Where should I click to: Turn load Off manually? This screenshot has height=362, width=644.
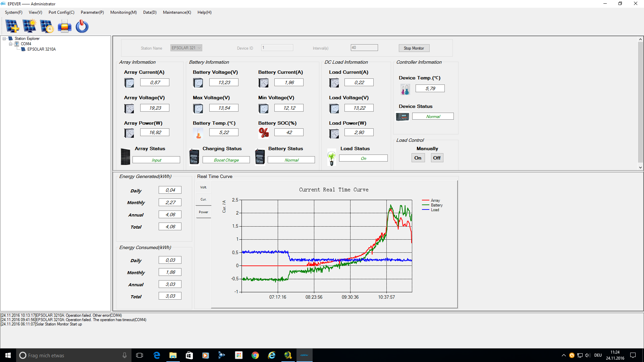pyautogui.click(x=436, y=158)
